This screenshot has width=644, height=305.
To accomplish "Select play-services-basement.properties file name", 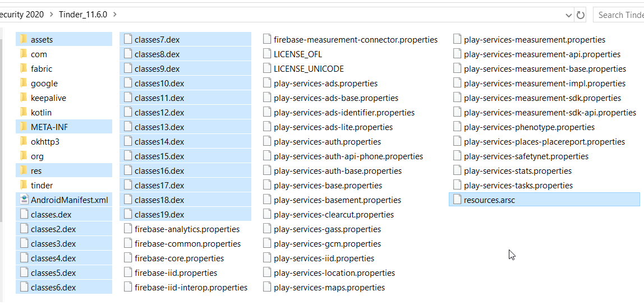I will point(338,200).
